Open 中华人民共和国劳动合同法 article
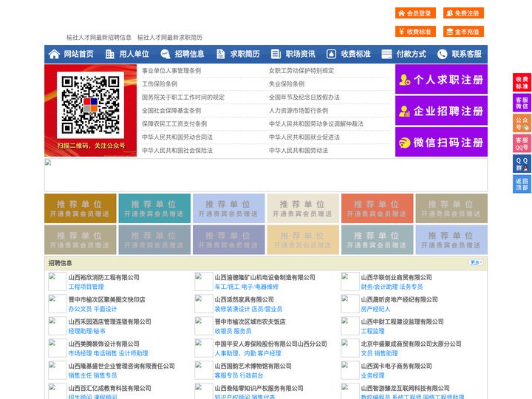The image size is (532, 399). tap(177, 137)
